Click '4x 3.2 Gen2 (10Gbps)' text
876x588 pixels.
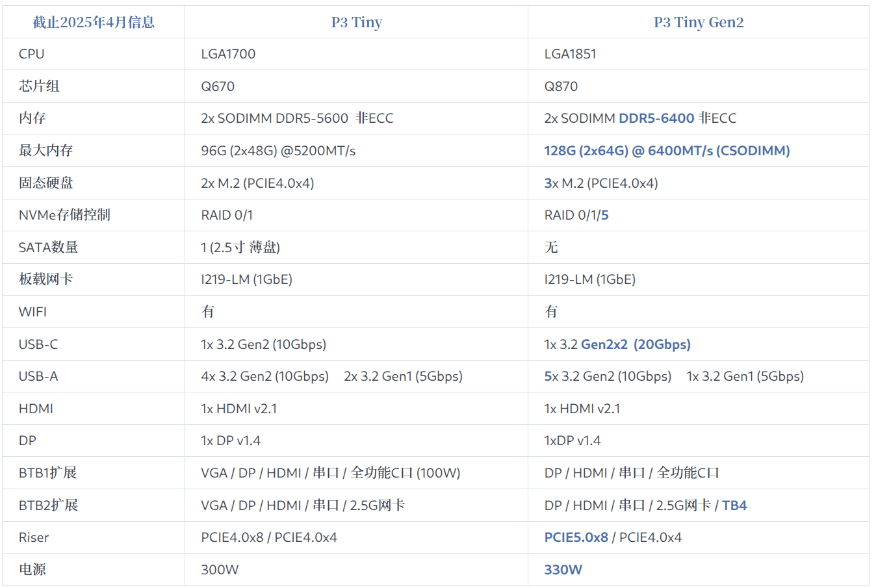click(x=264, y=376)
